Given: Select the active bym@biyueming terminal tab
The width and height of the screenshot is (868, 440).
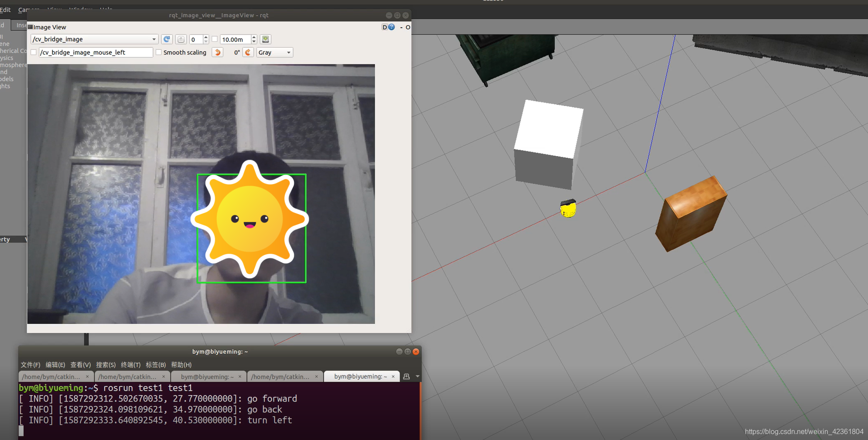Looking at the screenshot, I should (361, 376).
